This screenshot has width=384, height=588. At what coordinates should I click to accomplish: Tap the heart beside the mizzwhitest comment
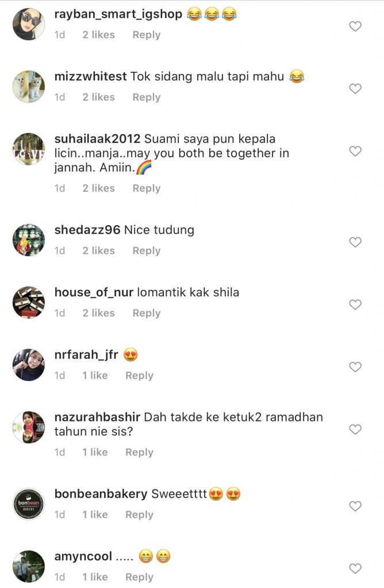click(355, 88)
